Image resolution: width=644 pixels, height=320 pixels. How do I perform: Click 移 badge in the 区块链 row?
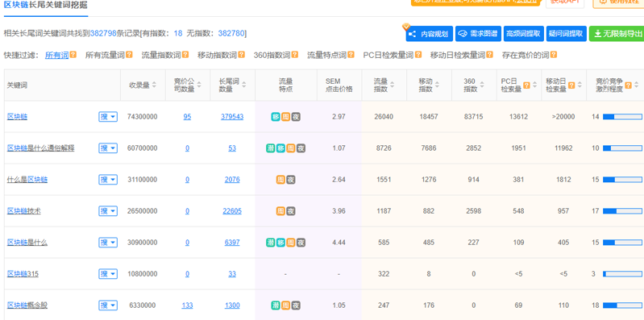coord(276,117)
